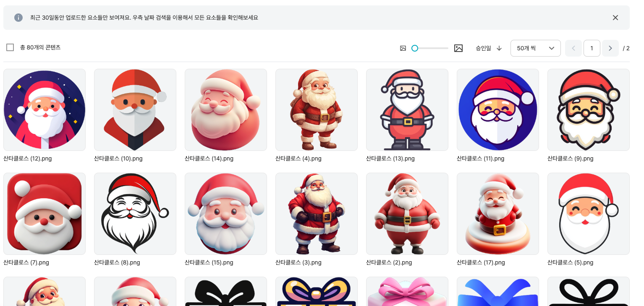The width and height of the screenshot is (644, 306).
Task: Tick the select-all checkbox beside 총 80개의 콘텐츠
Action: [x=10, y=47]
